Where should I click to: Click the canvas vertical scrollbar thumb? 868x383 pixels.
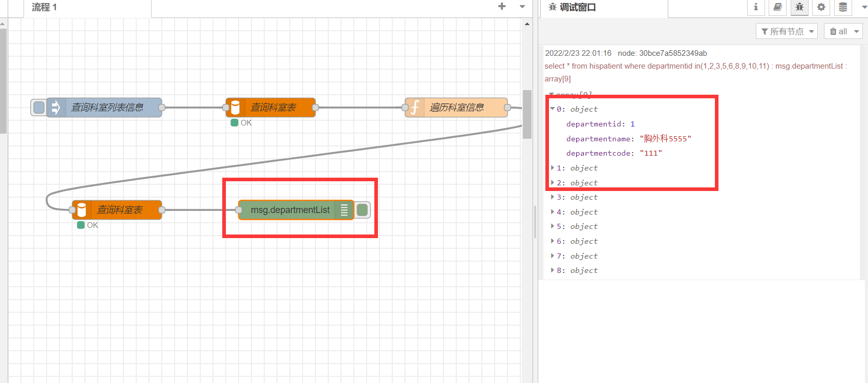point(527,114)
